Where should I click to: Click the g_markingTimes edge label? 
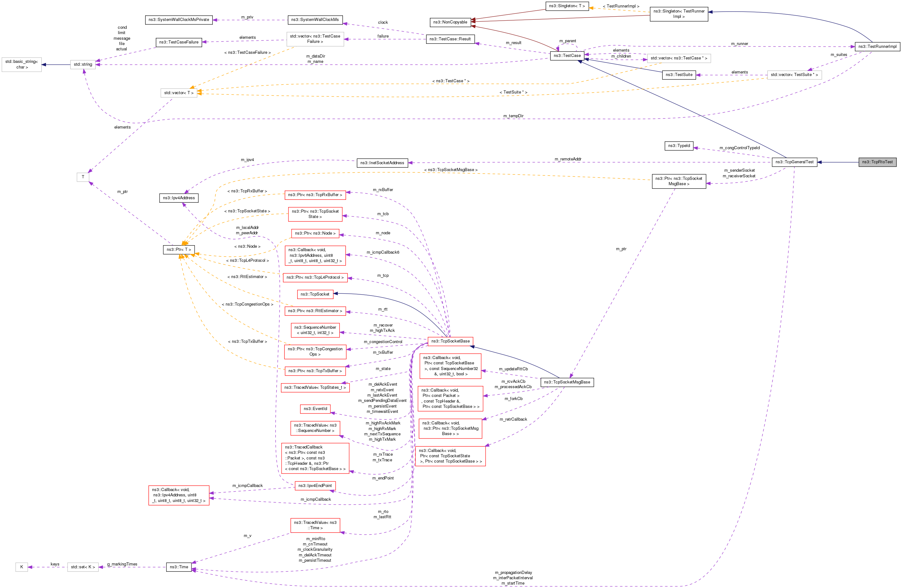point(122,564)
